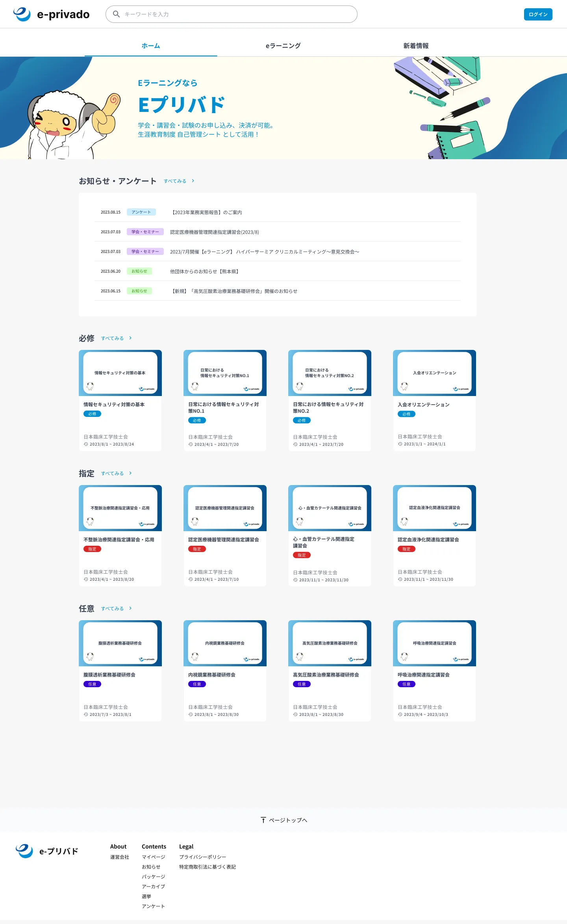567x924 pixels.
Task: Open プライバシーポリシー footer link
Action: coord(202,857)
